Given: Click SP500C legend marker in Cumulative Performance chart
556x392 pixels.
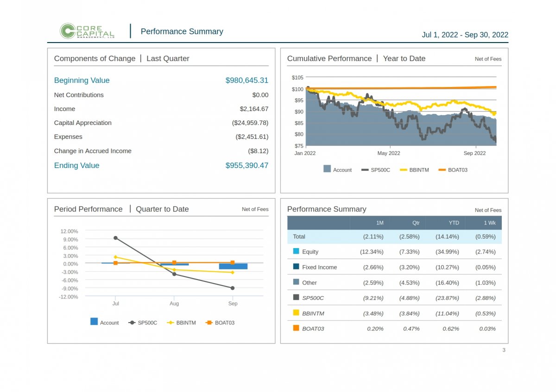Looking at the screenshot, I should pyautogui.click(x=365, y=170).
